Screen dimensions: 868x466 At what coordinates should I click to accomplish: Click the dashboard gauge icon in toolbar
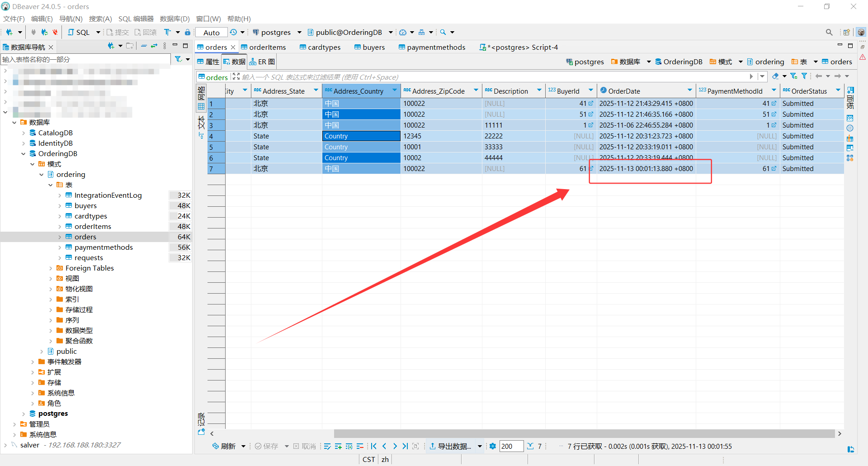[403, 32]
